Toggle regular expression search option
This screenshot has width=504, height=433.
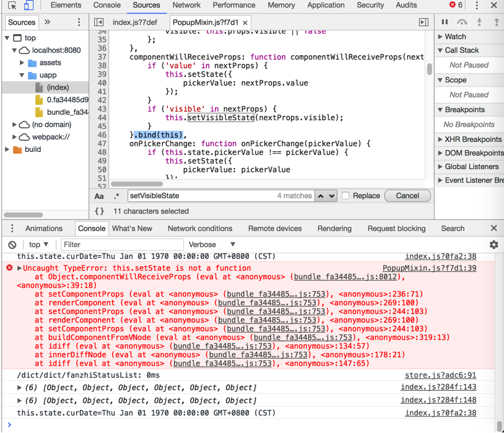click(x=116, y=196)
